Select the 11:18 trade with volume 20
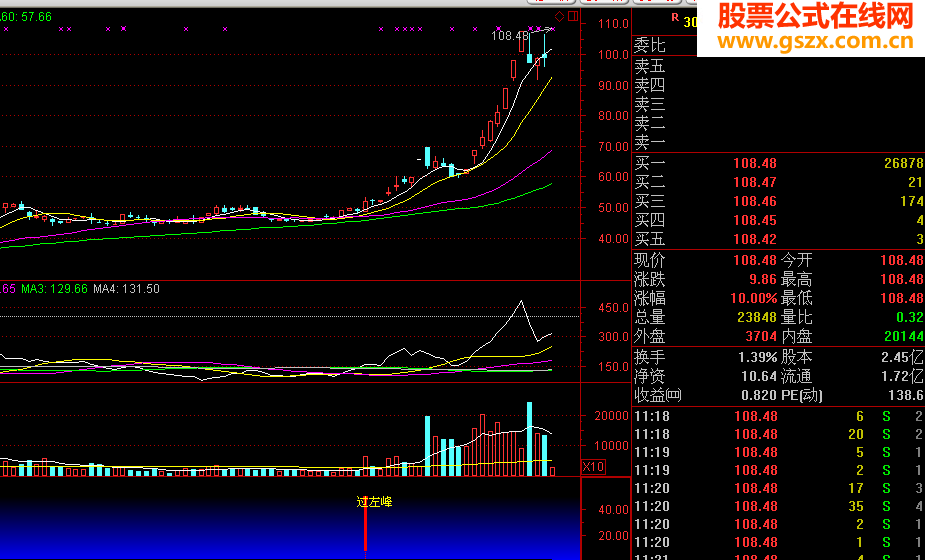925x560 pixels. [x=779, y=434]
